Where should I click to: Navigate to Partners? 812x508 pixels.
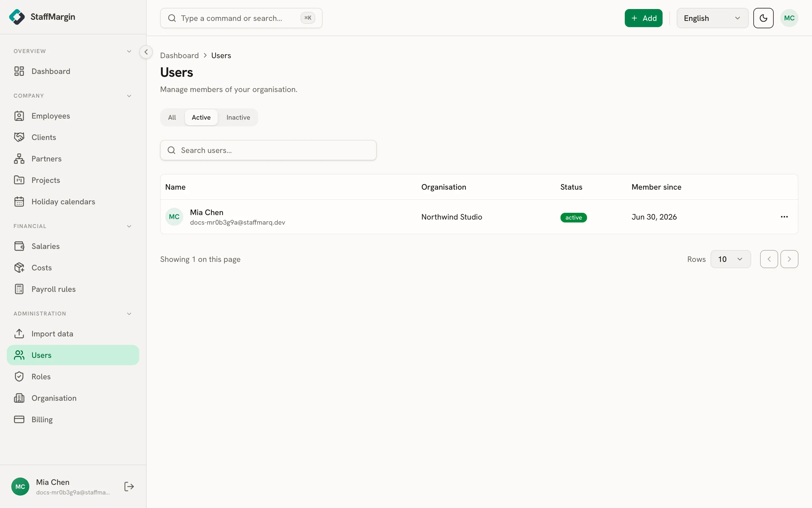[x=73, y=159]
